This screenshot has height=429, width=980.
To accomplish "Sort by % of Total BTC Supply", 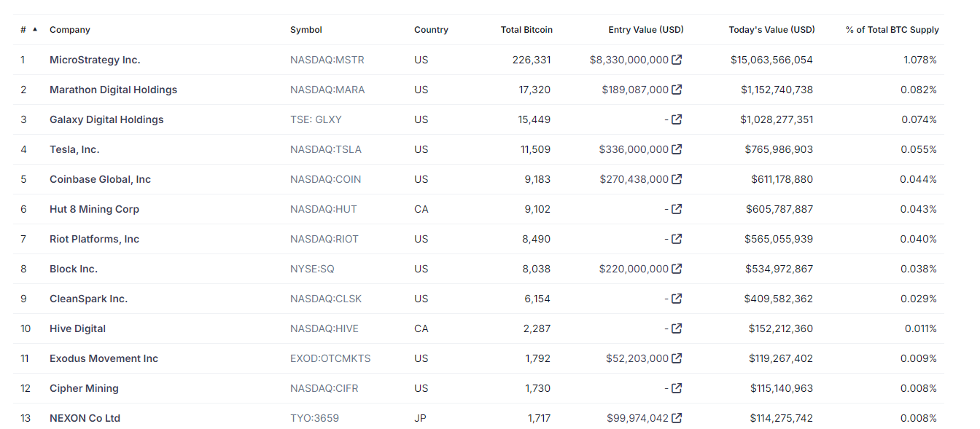I will point(892,30).
